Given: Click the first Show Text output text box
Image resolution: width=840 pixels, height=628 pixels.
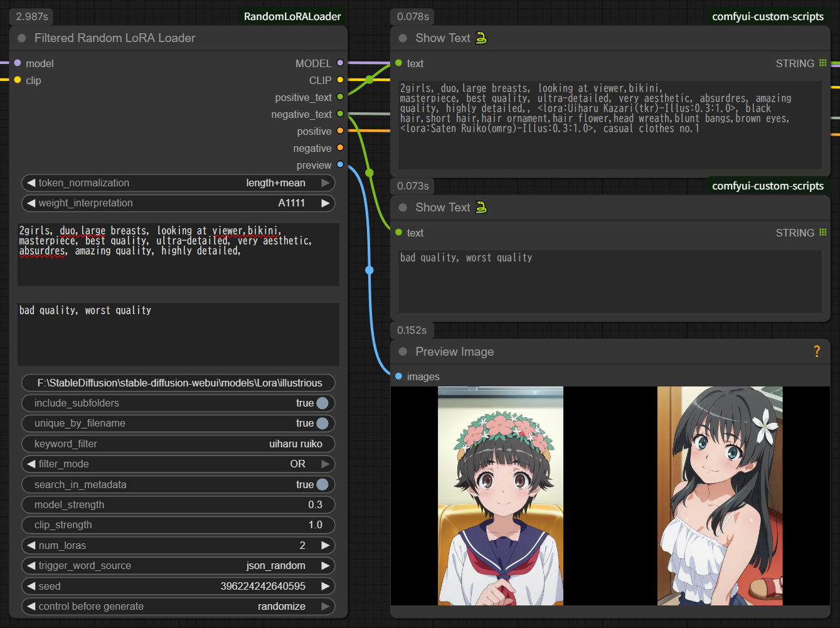Looking at the screenshot, I should point(610,124).
